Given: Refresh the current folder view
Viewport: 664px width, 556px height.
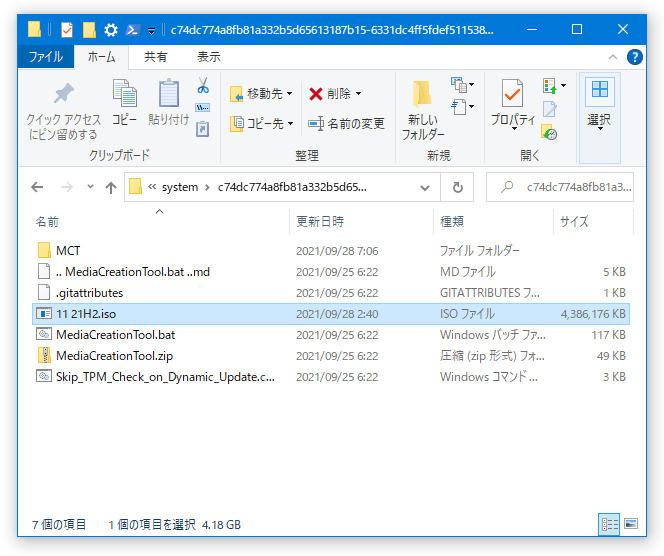Looking at the screenshot, I should [457, 187].
